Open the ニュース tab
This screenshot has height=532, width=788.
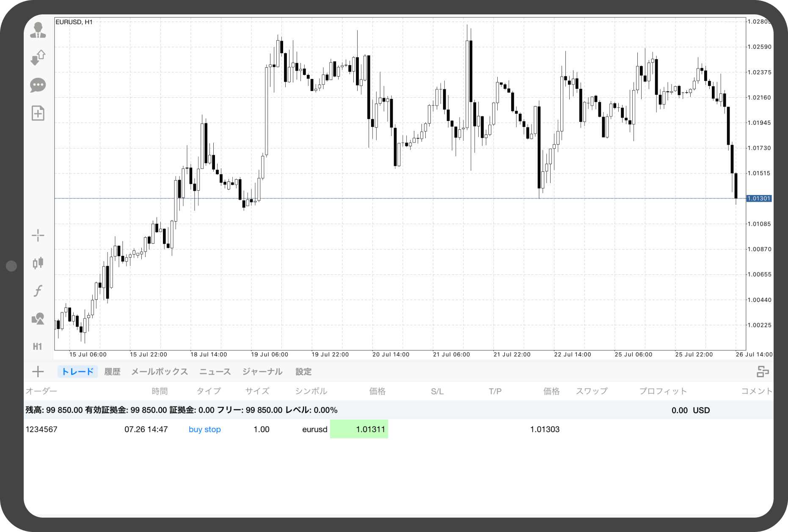(x=215, y=372)
